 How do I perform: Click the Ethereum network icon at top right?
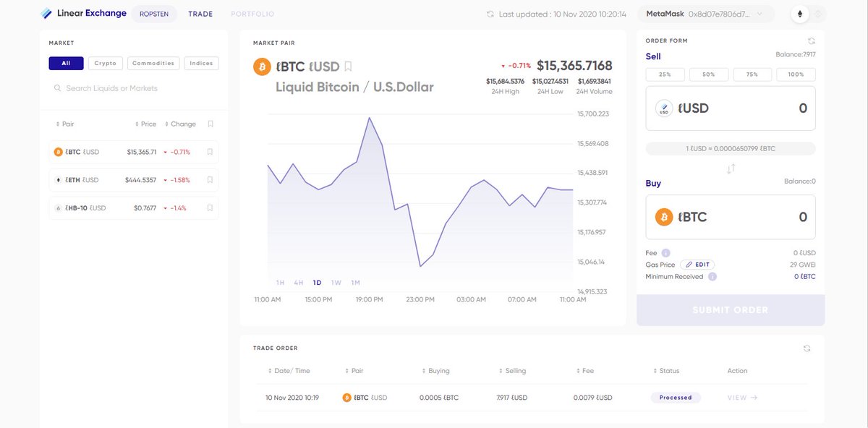[800, 14]
